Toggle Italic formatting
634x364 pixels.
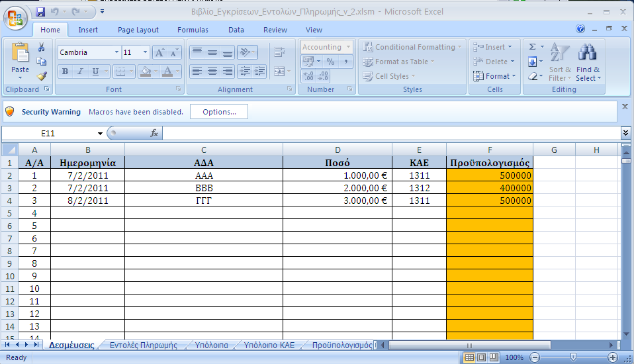click(x=80, y=71)
